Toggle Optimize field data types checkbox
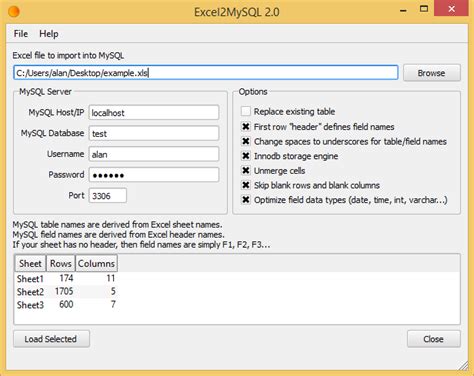This screenshot has width=474, height=376. (x=246, y=200)
